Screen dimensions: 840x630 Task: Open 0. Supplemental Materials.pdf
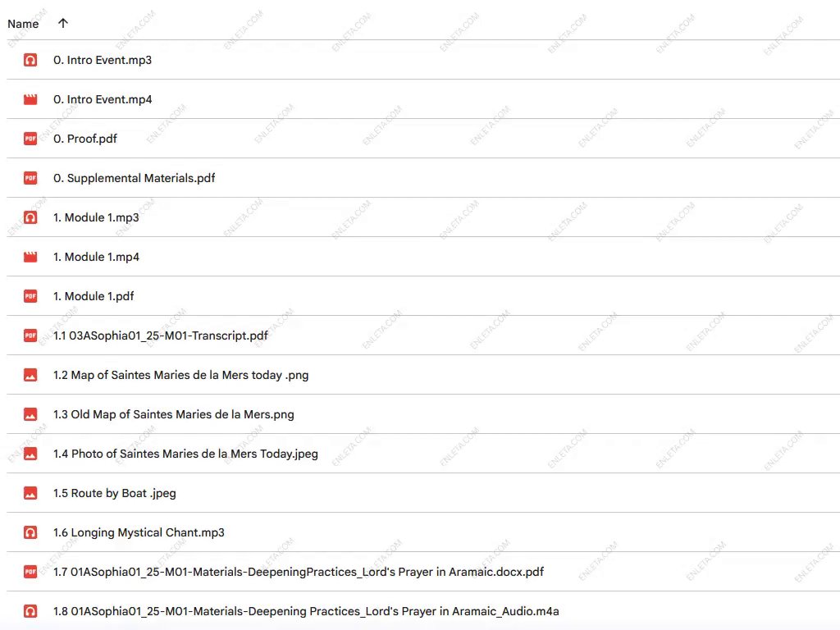tap(134, 178)
